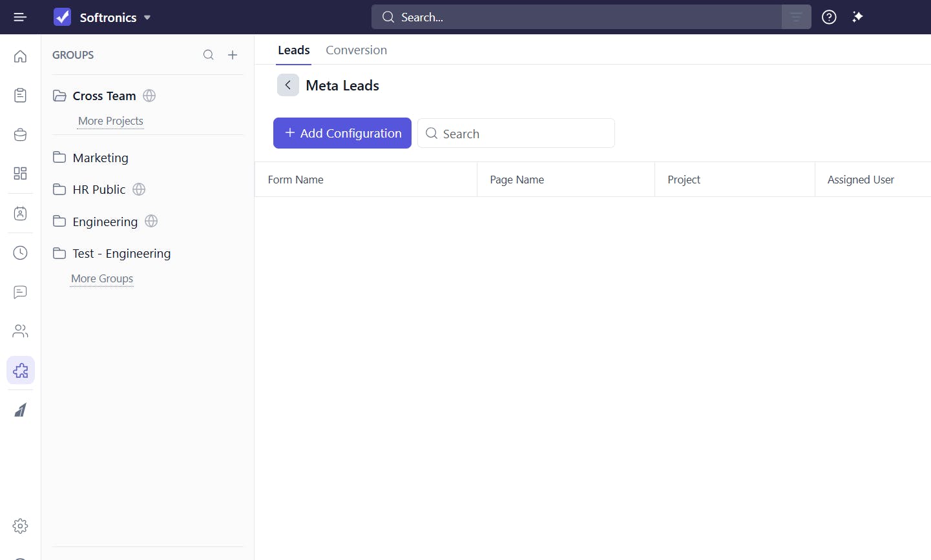Screen dimensions: 931x560
Task: Open the Dashboards grid icon
Action: point(20,173)
